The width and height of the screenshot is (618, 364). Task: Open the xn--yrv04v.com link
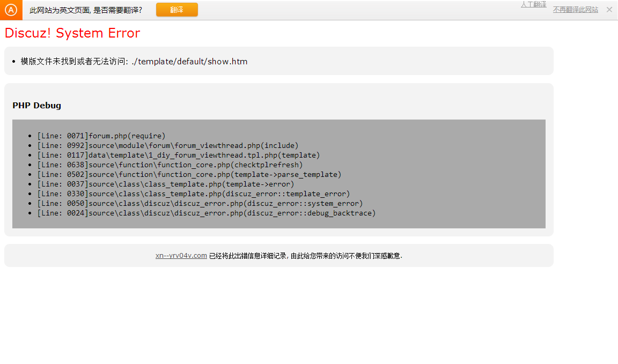(181, 256)
